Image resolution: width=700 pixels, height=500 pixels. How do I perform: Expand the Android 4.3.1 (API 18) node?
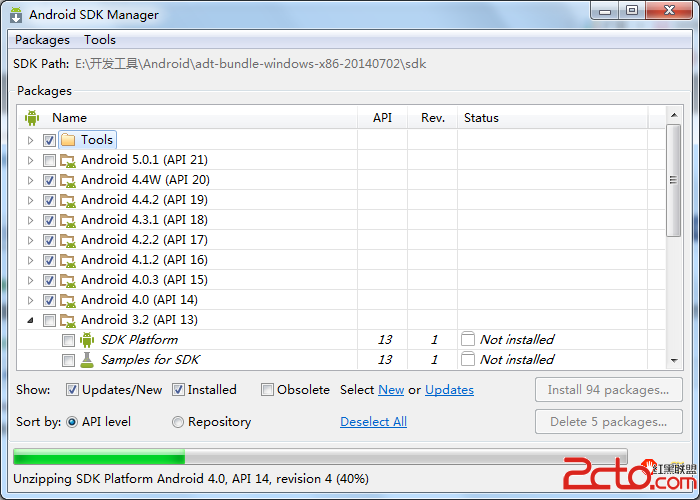click(x=30, y=220)
